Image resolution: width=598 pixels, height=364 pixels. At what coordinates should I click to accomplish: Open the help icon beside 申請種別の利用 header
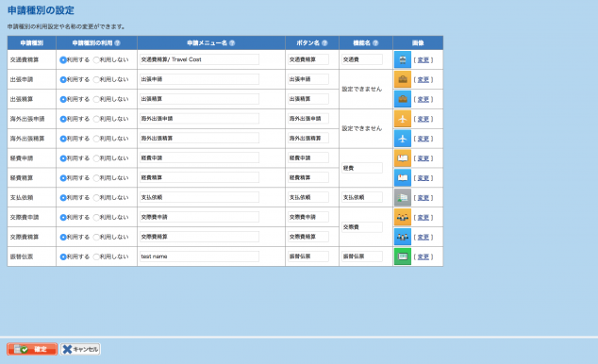[118, 43]
